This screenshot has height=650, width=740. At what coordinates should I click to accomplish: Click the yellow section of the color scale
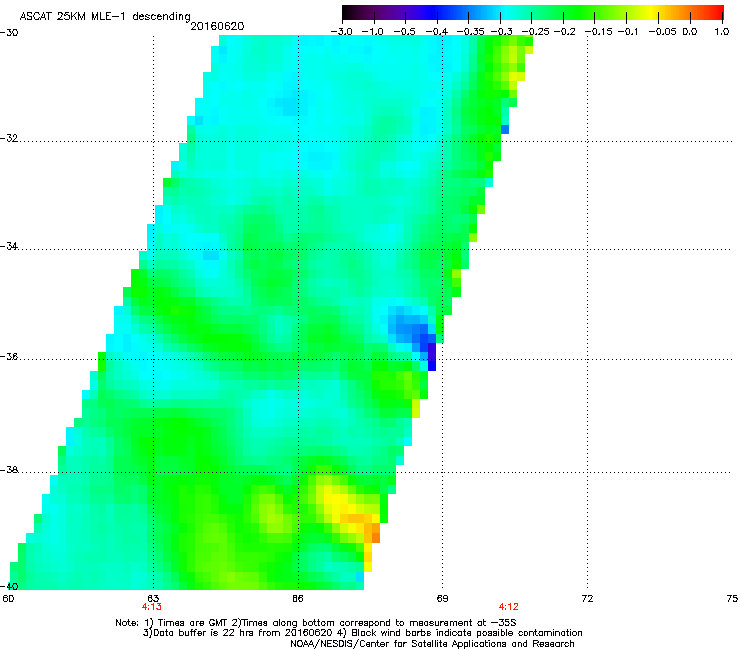(x=651, y=12)
